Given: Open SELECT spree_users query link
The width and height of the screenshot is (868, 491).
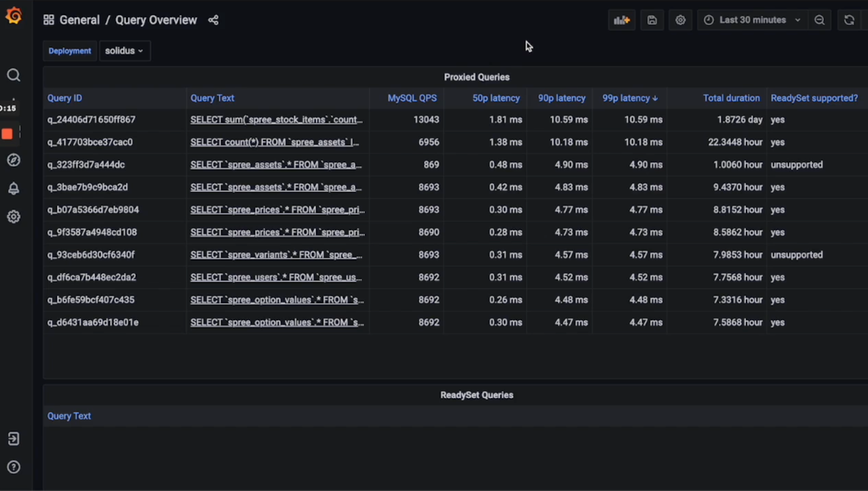Looking at the screenshot, I should [x=276, y=277].
